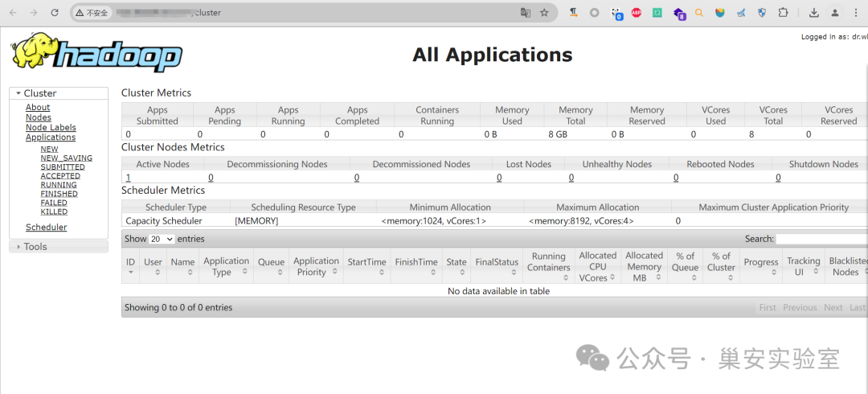This screenshot has width=868, height=394.
Task: Open the Applications link
Action: [51, 137]
